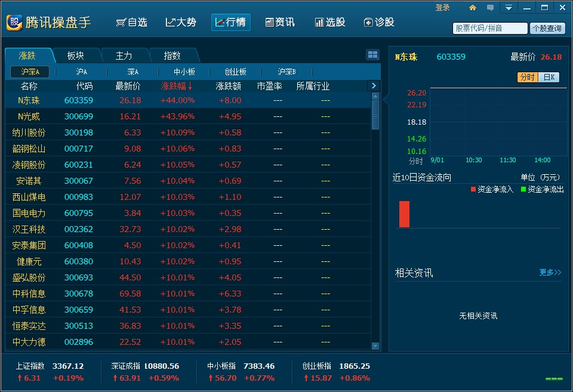
Task: Select the 汉王科技 stock row
Action: [x=188, y=229]
